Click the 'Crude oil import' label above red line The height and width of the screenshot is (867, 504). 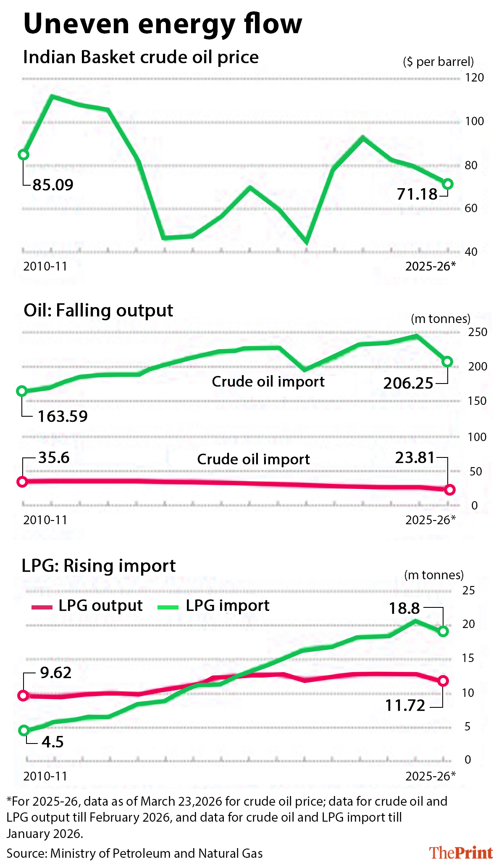(x=253, y=459)
